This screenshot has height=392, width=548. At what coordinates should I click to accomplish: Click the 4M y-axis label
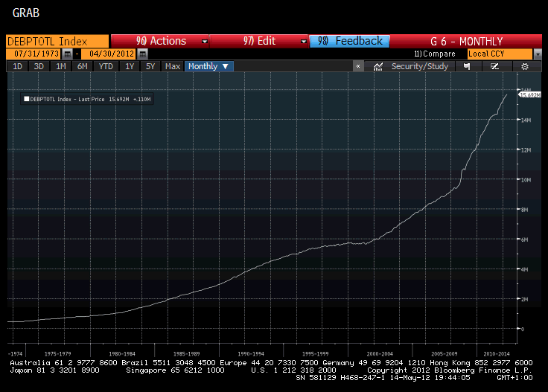tap(524, 269)
